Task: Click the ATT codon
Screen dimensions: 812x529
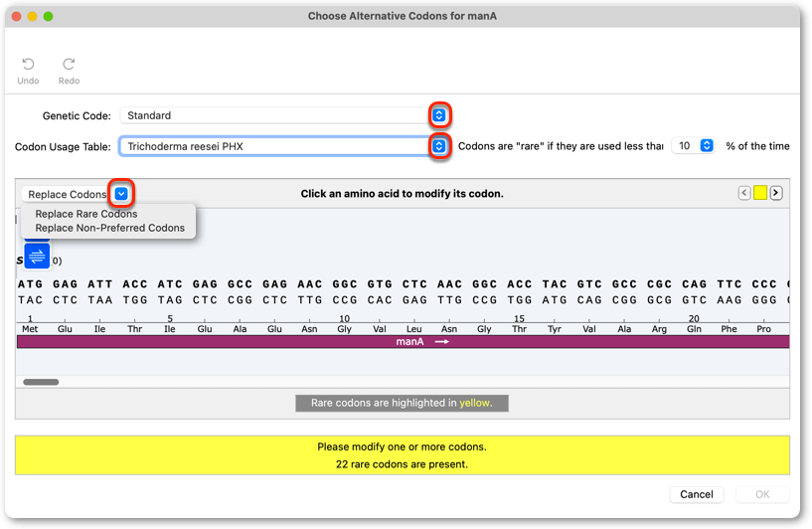Action: click(100, 284)
